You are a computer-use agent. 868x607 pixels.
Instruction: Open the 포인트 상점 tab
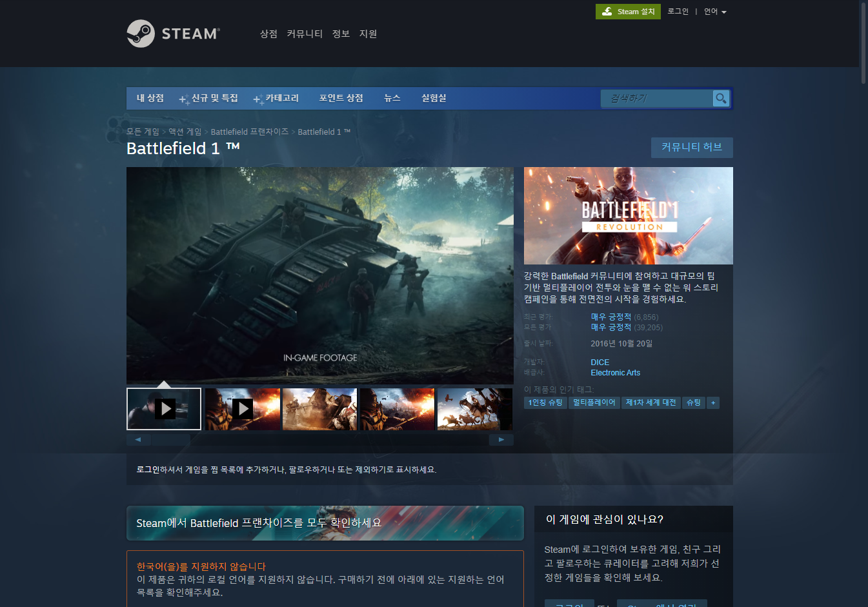(341, 98)
